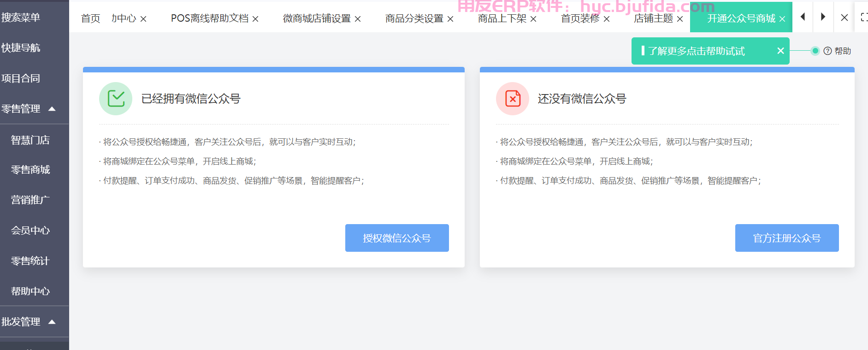Close the 店铺主题 tab

(680, 19)
